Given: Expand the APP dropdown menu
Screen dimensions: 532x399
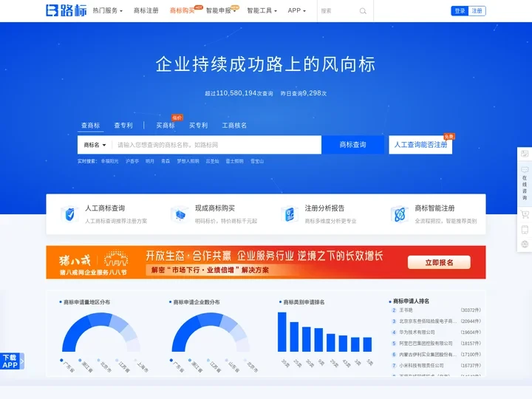Looking at the screenshot, I should (296, 10).
